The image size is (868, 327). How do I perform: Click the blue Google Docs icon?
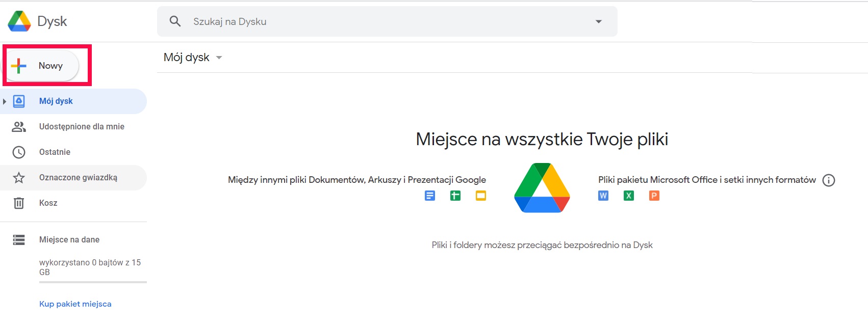(x=430, y=196)
